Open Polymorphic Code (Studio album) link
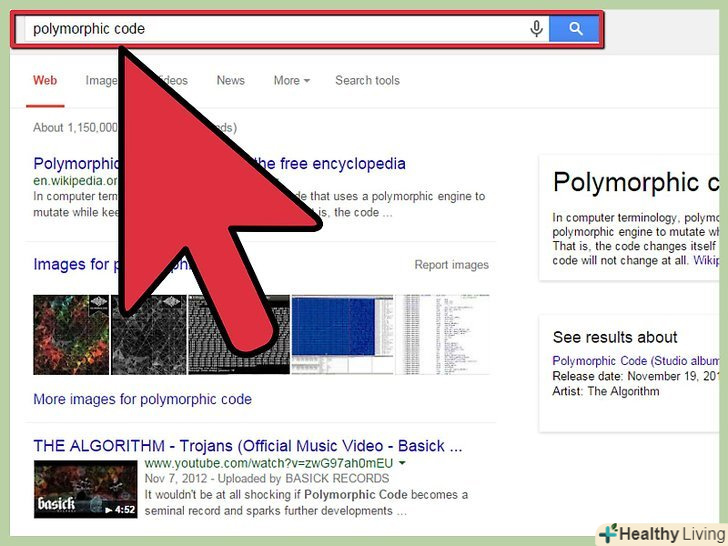The height and width of the screenshot is (546, 728). point(635,361)
